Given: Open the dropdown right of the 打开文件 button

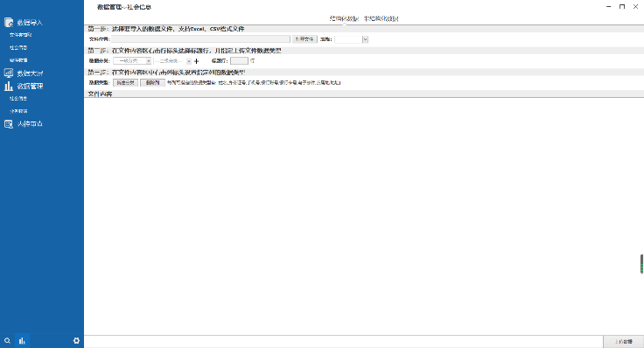Looking at the screenshot, I should pyautogui.click(x=351, y=39).
